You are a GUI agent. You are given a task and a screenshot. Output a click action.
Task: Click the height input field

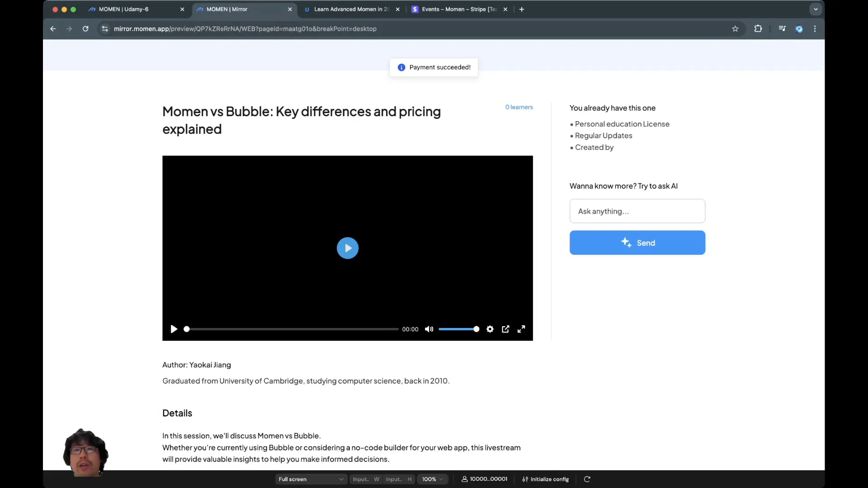click(398, 479)
